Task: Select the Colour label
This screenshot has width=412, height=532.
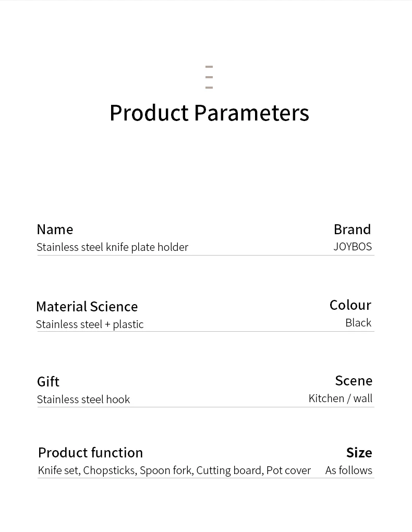Action: point(350,305)
